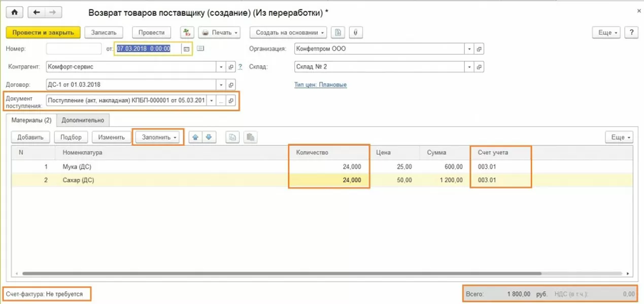
Task: Select the sum cell 1 200,00
Action: [445, 180]
